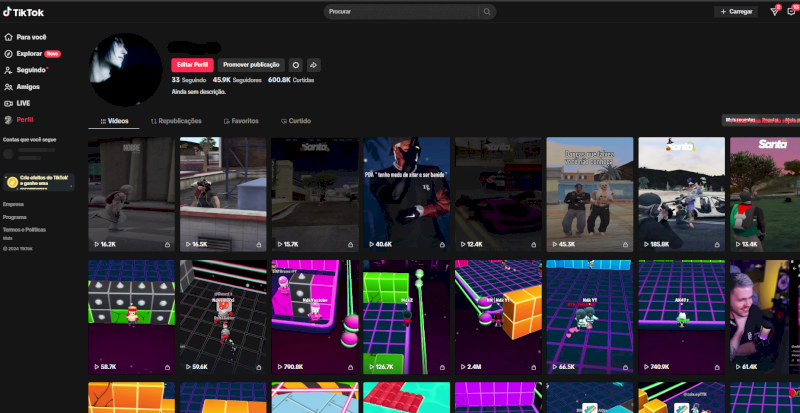Open the LIVE section

(x=23, y=103)
